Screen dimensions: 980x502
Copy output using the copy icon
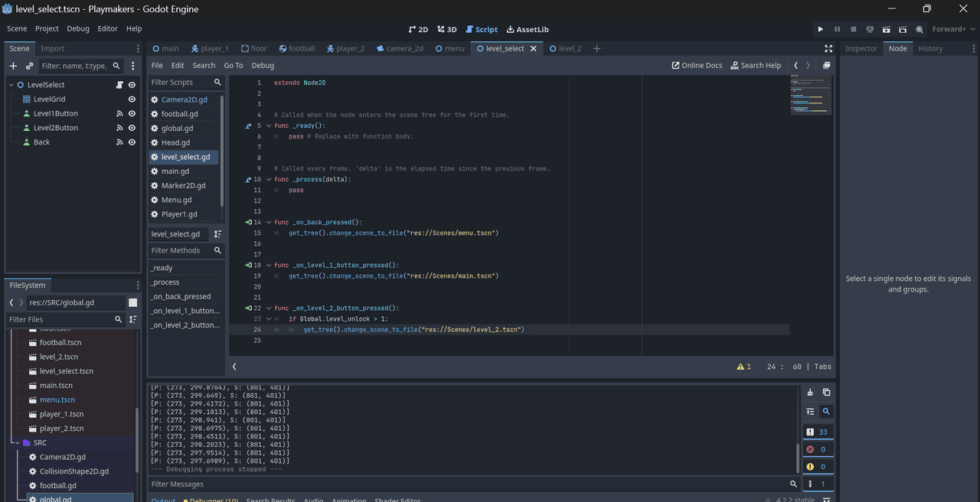pos(826,393)
